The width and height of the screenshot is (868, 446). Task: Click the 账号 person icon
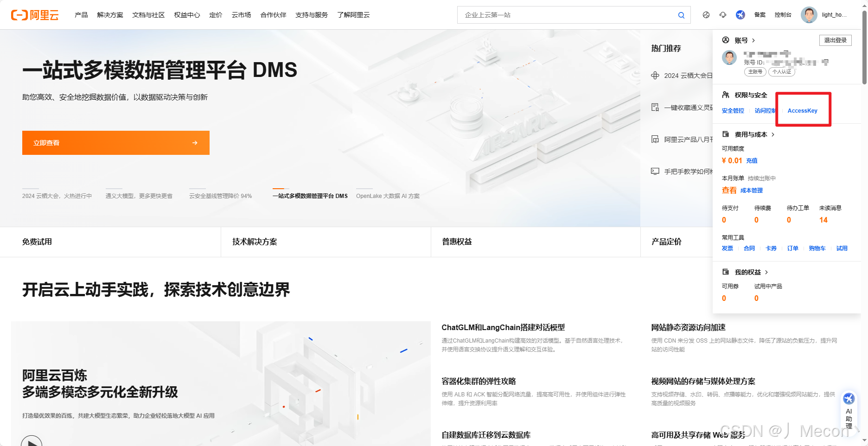pyautogui.click(x=726, y=40)
